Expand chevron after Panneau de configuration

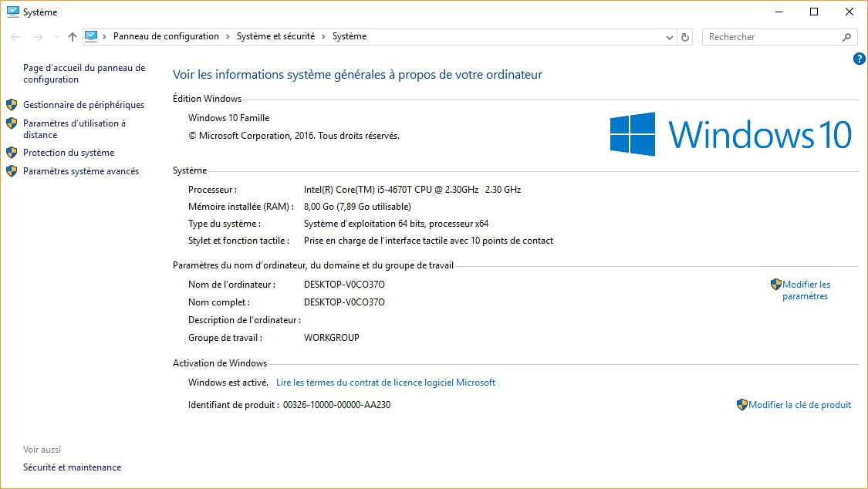point(228,36)
